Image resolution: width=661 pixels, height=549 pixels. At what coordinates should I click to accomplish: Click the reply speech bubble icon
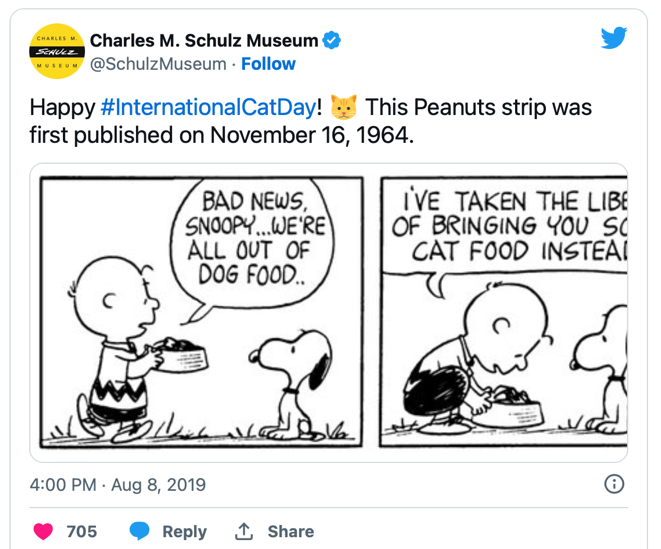[x=140, y=531]
